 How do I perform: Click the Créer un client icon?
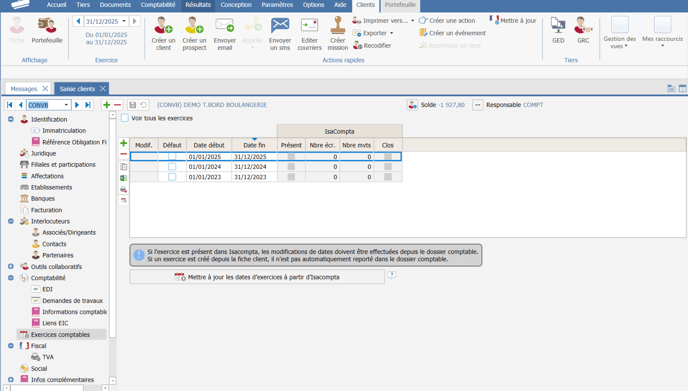pos(163,25)
